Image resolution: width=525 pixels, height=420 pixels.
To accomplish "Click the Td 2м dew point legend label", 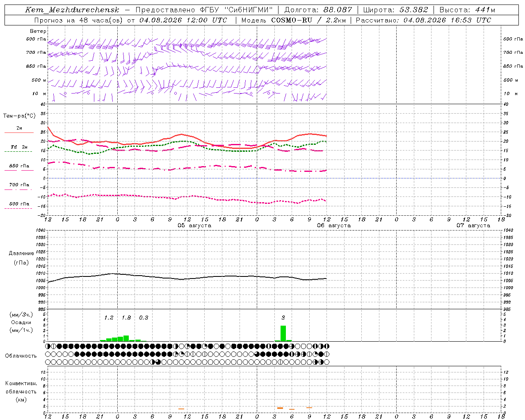I will click(19, 147).
